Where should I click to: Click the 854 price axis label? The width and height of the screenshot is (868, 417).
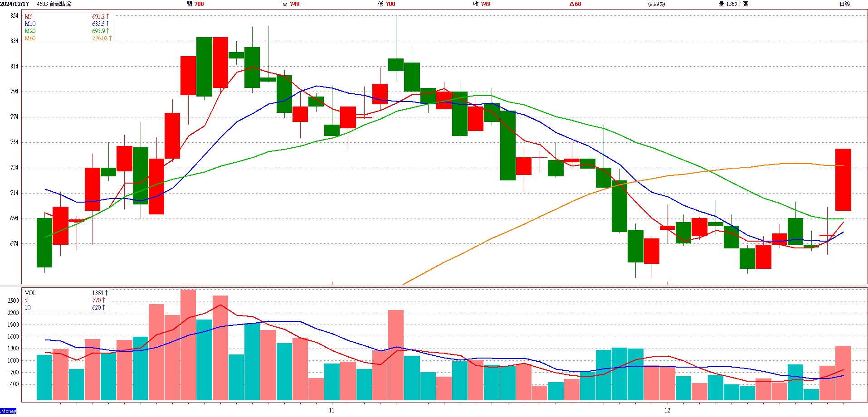point(15,15)
